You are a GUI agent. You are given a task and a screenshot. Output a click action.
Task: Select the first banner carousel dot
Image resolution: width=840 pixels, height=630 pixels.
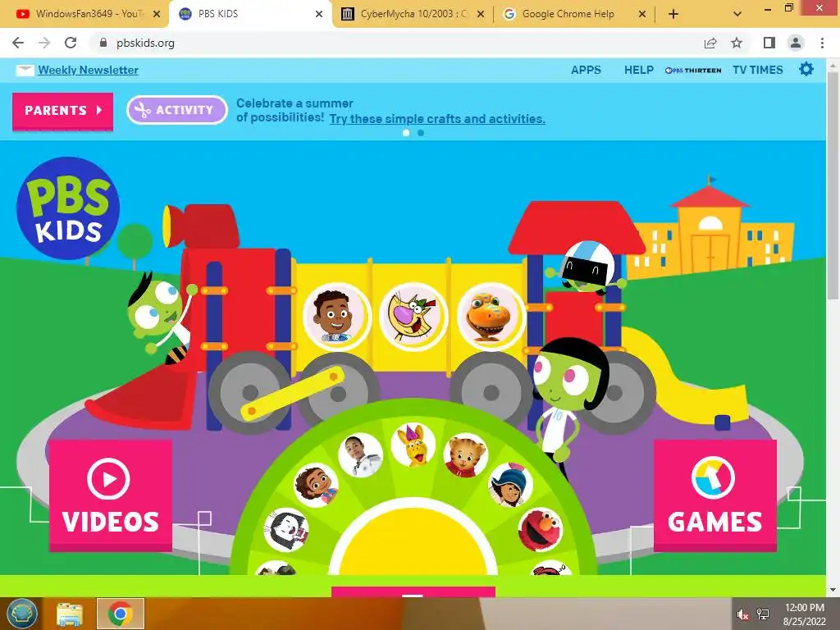pos(406,133)
